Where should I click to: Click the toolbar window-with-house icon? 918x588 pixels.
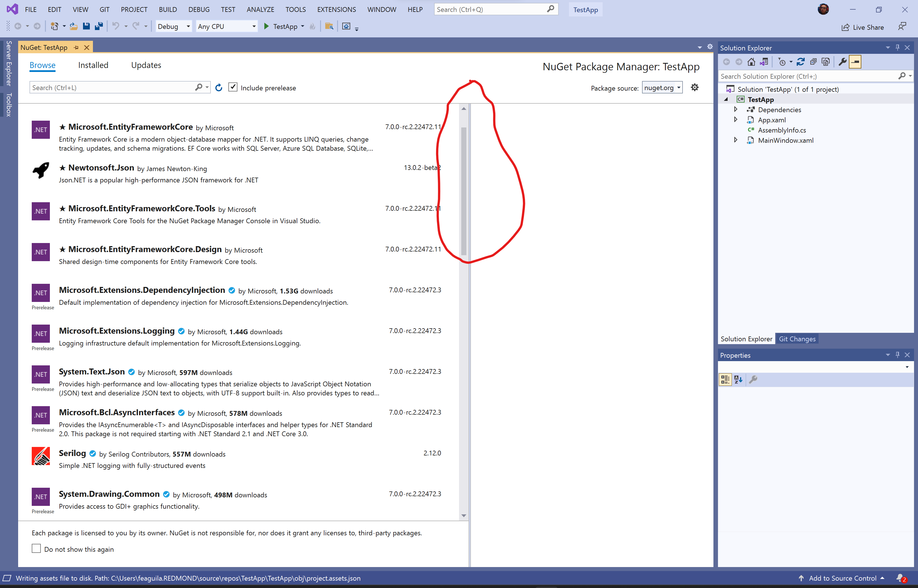click(x=346, y=26)
